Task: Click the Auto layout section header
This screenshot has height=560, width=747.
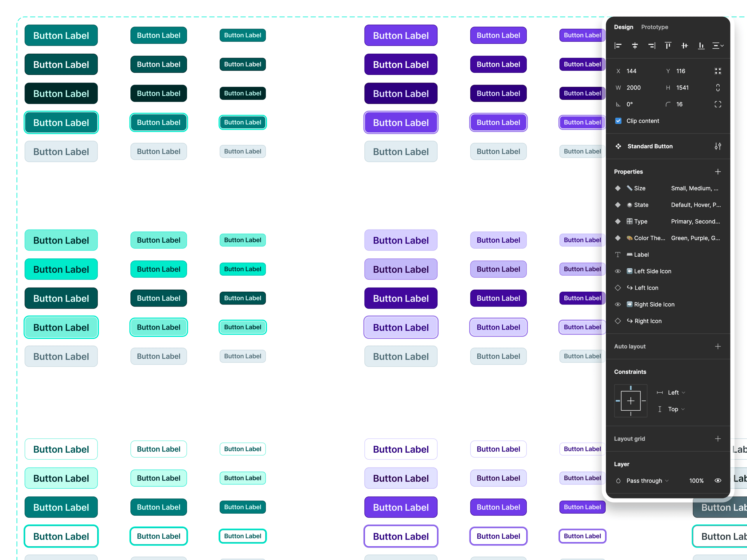Action: point(630,346)
